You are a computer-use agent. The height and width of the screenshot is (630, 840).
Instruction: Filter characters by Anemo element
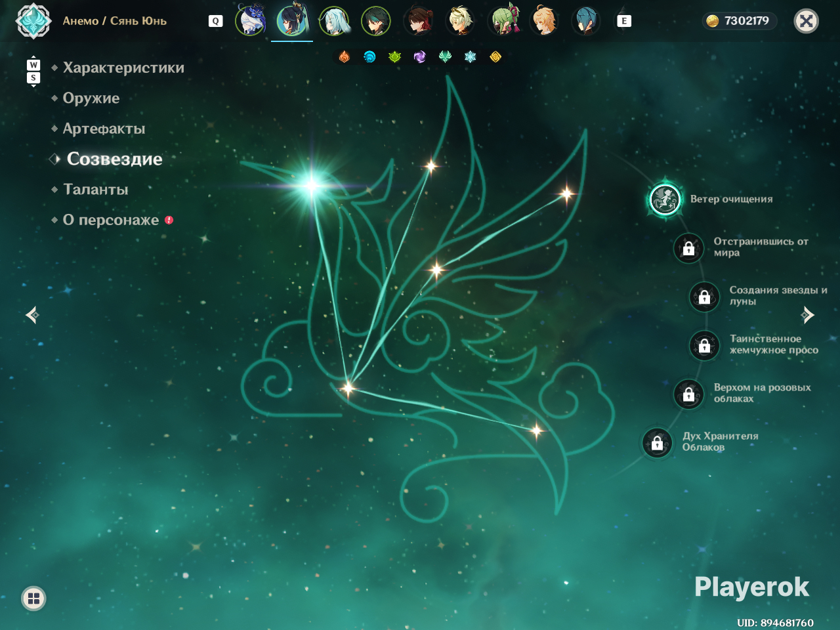[445, 57]
